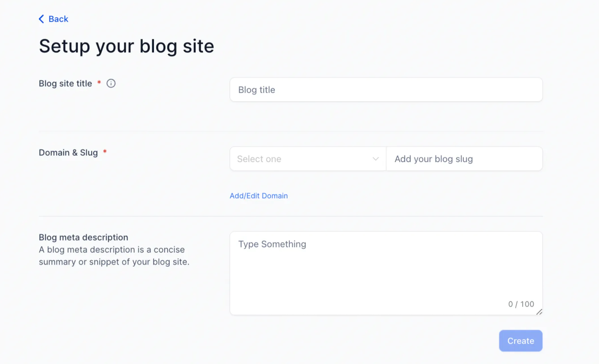The image size is (599, 364).
Task: Click the 'Select one' placeholder text
Action: [259, 159]
